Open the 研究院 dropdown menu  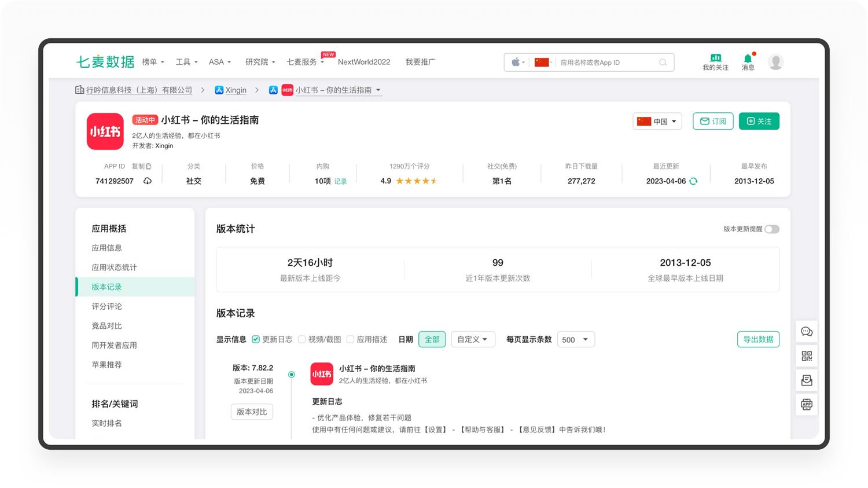260,62
